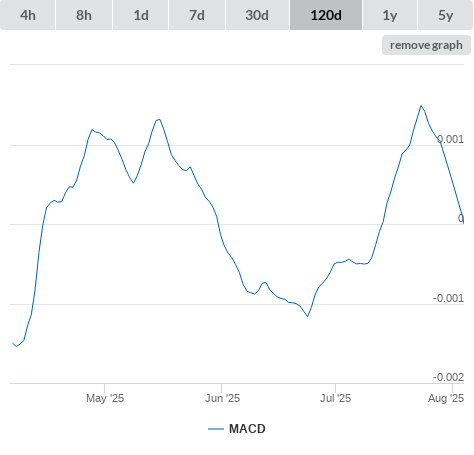Click the -0.001 y-axis label
474x455 pixels.
(x=448, y=298)
